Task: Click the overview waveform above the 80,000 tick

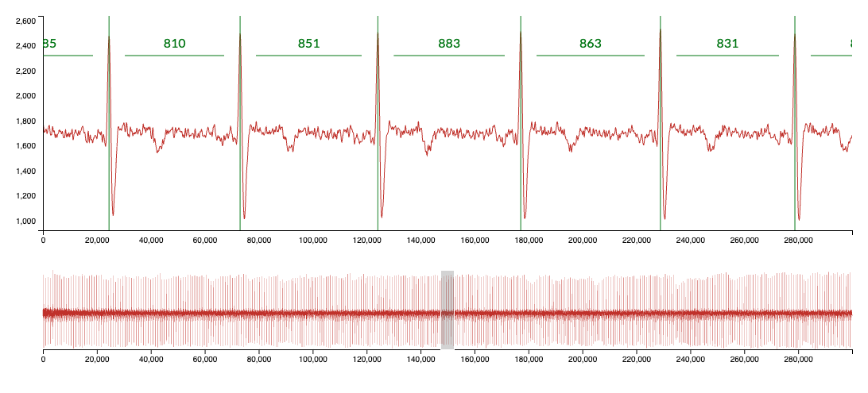Action: (259, 313)
